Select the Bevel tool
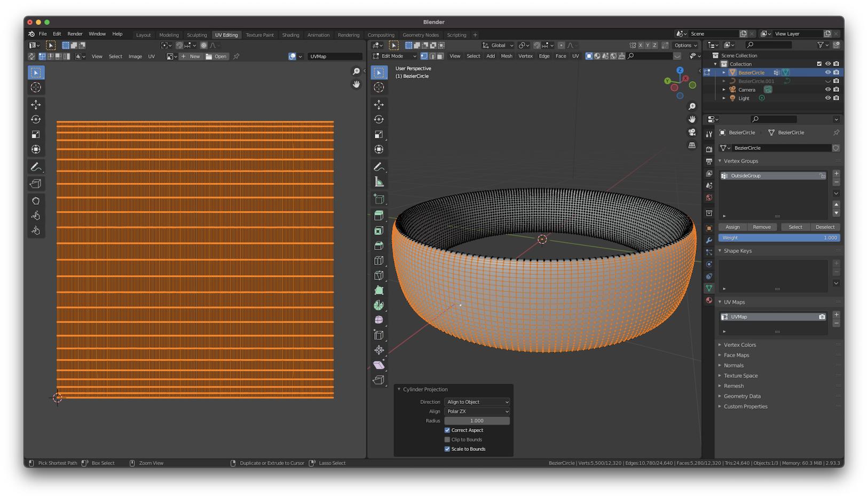The height and width of the screenshot is (499, 868). 379,246
